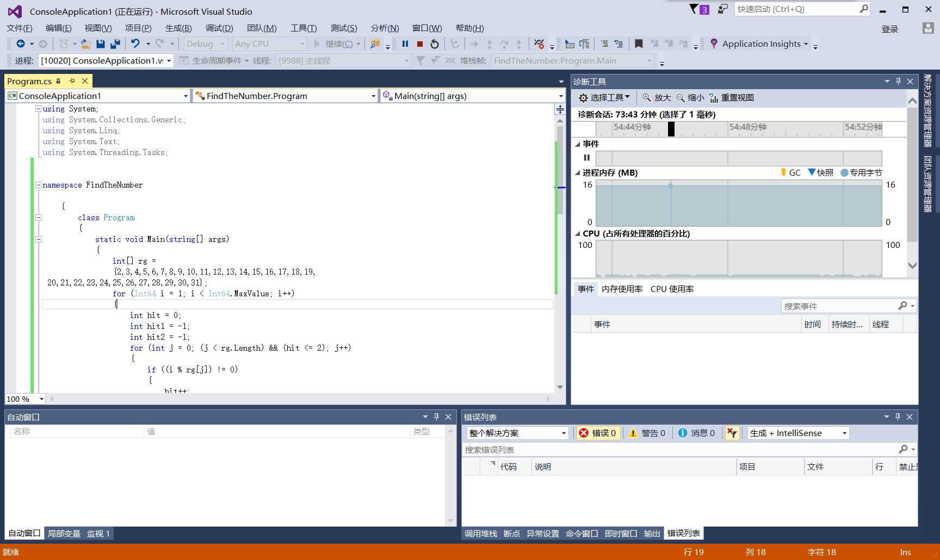Switch to the 输出 tab
This screenshot has height=560, width=940.
pyautogui.click(x=652, y=534)
